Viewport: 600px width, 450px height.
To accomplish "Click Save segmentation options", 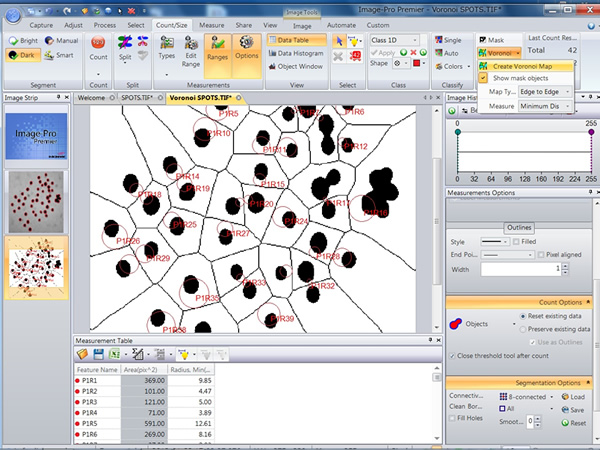I will pyautogui.click(x=573, y=410).
